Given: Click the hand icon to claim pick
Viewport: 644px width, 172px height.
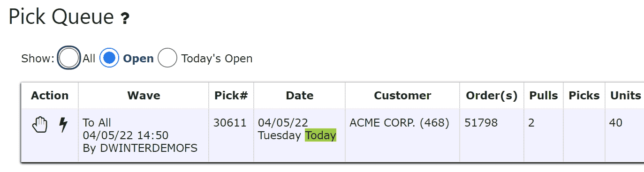Looking at the screenshot, I should point(40,125).
